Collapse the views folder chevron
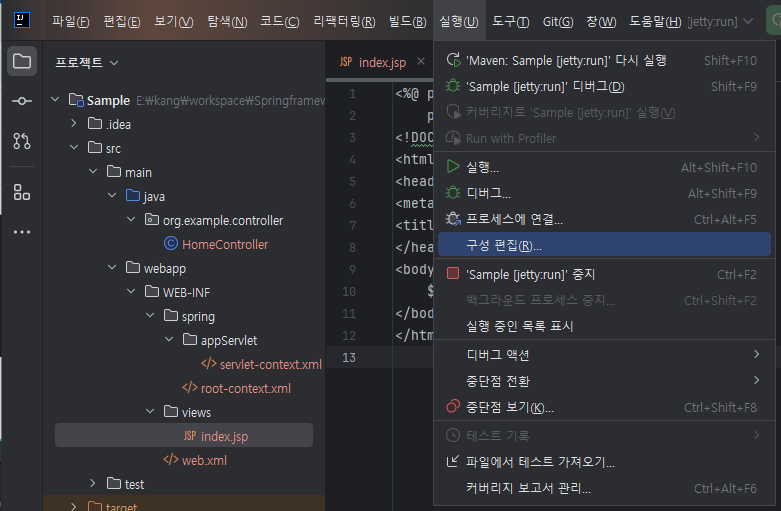This screenshot has width=781, height=511. click(149, 411)
